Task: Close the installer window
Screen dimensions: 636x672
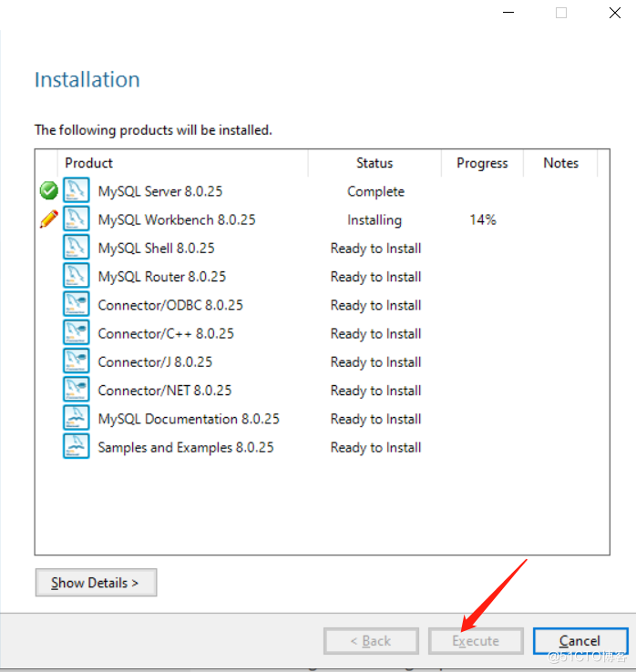Action: tap(615, 13)
